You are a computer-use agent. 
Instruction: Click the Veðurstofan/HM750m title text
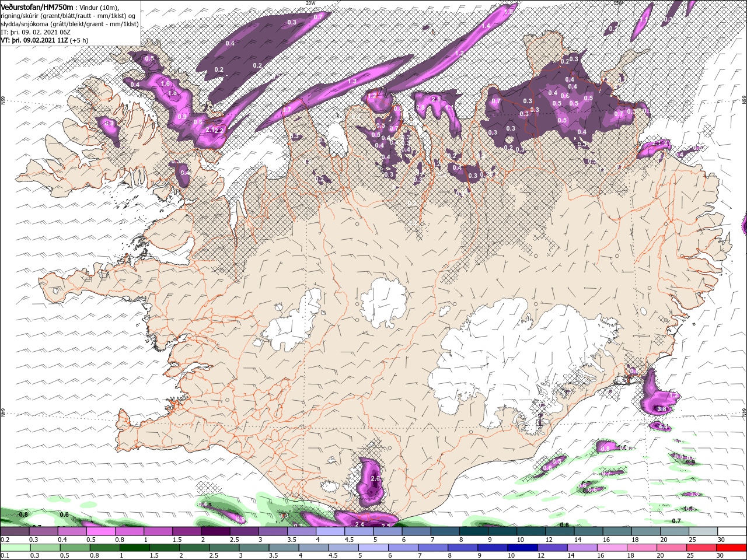click(37, 6)
